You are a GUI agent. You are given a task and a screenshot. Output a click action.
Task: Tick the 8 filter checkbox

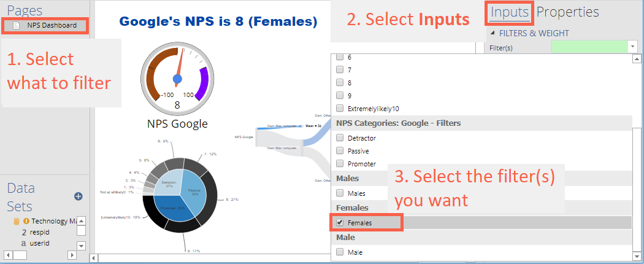[x=340, y=83]
